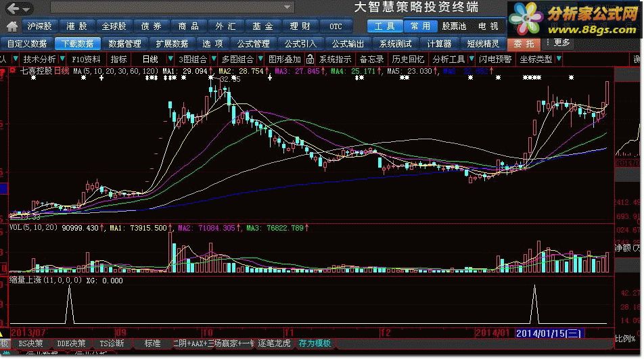The image size is (644, 359).
Task: Click 存为模板 to save template
Action: (315, 343)
